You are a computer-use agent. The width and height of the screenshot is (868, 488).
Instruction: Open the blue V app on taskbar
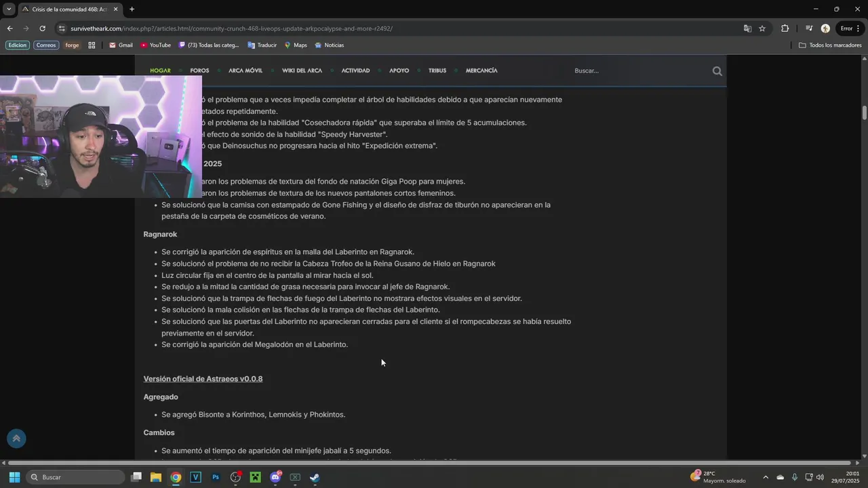195,477
